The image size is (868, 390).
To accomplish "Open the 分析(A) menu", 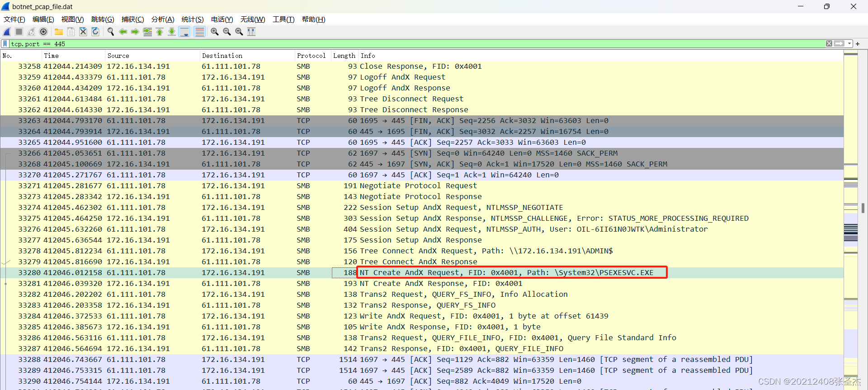I will coord(163,19).
